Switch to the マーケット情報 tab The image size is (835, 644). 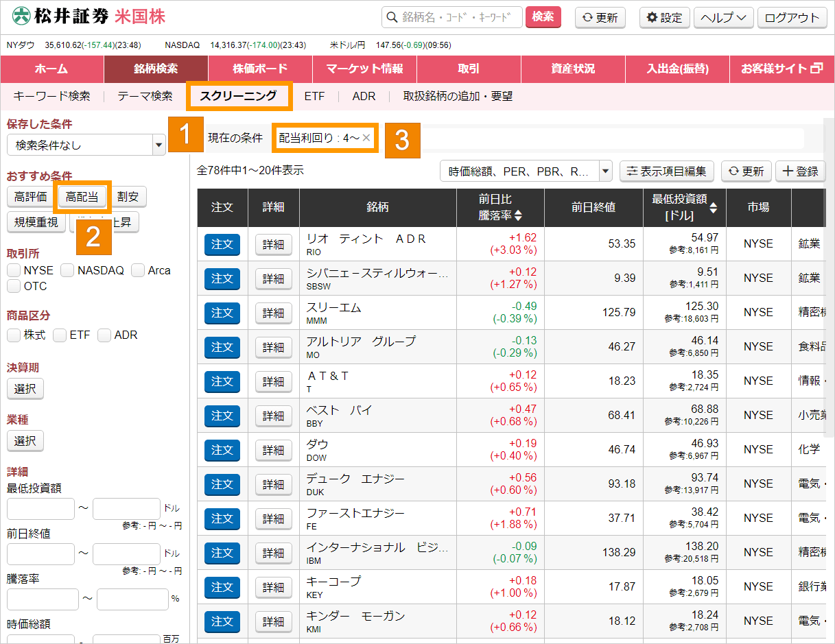coord(364,69)
